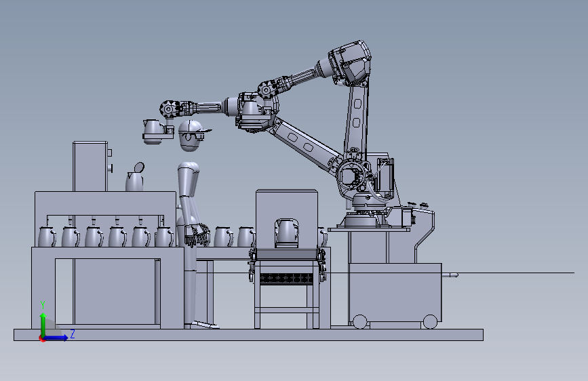Select the left wheel of the robot cart
Screen dimensions: 588x381
(x=360, y=321)
